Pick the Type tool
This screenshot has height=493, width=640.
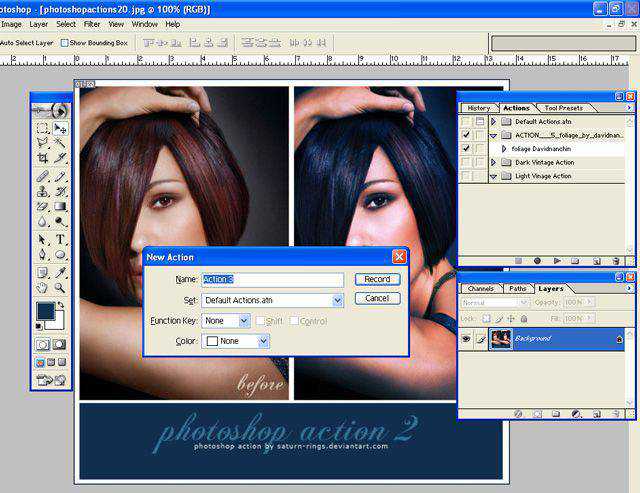pyautogui.click(x=60, y=240)
